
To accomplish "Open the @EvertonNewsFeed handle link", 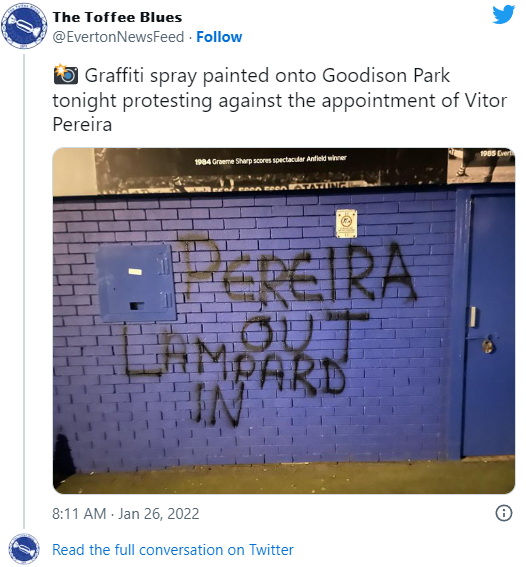I will [119, 37].
